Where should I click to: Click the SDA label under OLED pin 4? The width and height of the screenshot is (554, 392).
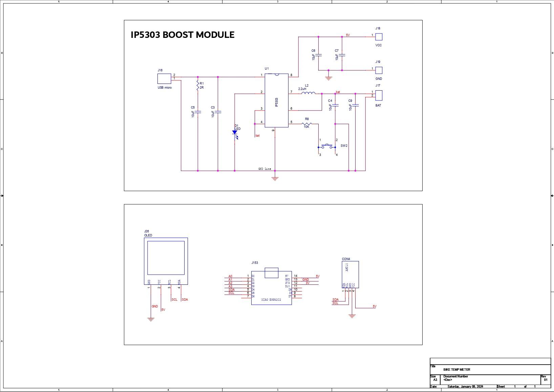point(185,300)
